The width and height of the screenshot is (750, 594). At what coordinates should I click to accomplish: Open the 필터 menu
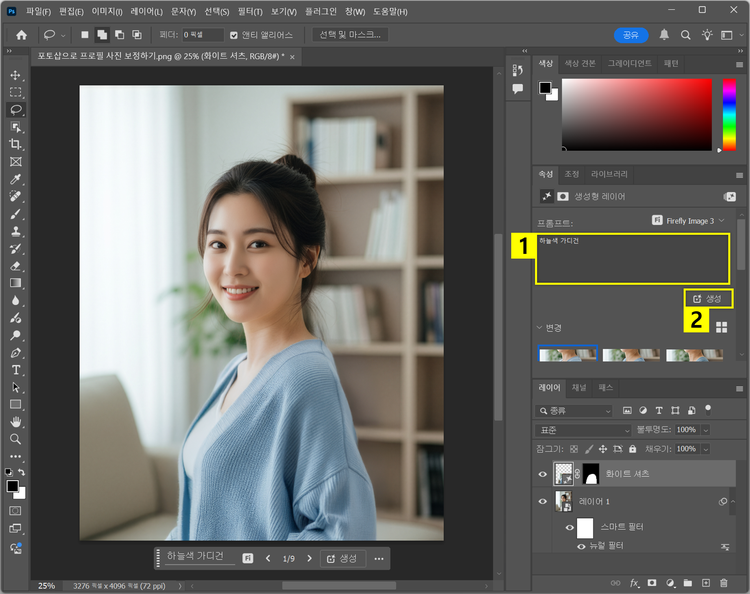coord(250,9)
